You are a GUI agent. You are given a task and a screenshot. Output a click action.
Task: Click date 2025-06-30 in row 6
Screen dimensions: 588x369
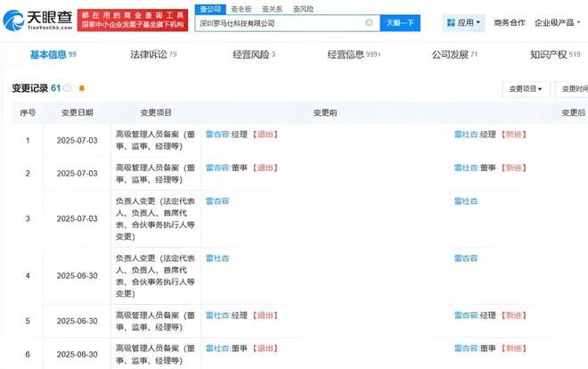(x=78, y=355)
